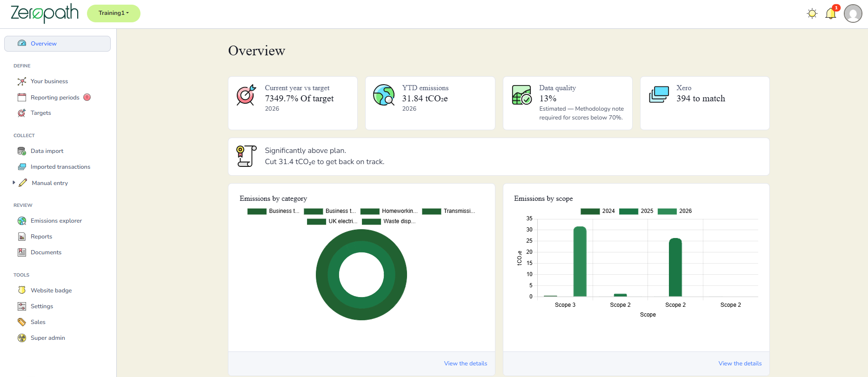
Task: Open notifications bell icon
Action: pyautogui.click(x=831, y=13)
